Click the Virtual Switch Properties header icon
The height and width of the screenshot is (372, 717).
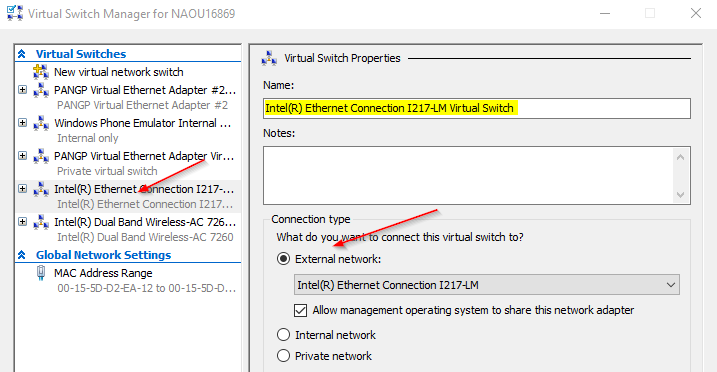pyautogui.click(x=269, y=58)
